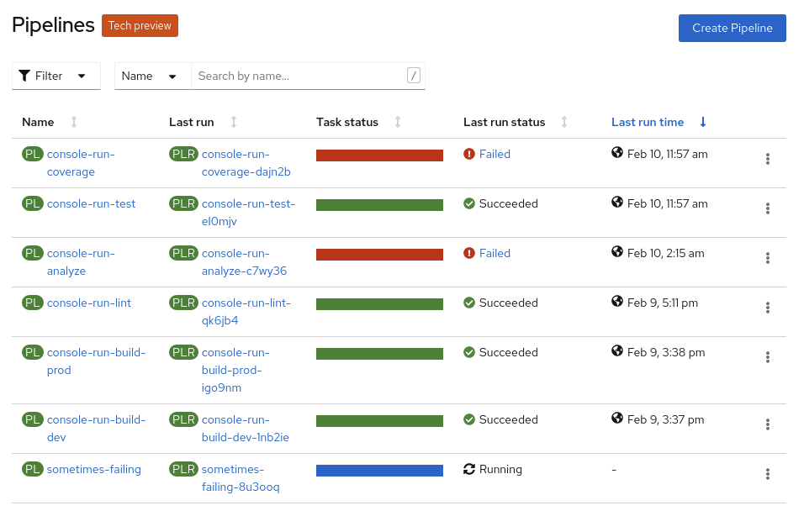Image resolution: width=804 pixels, height=532 pixels.
Task: Click the descending arrow beside Last run time
Action: (x=703, y=122)
